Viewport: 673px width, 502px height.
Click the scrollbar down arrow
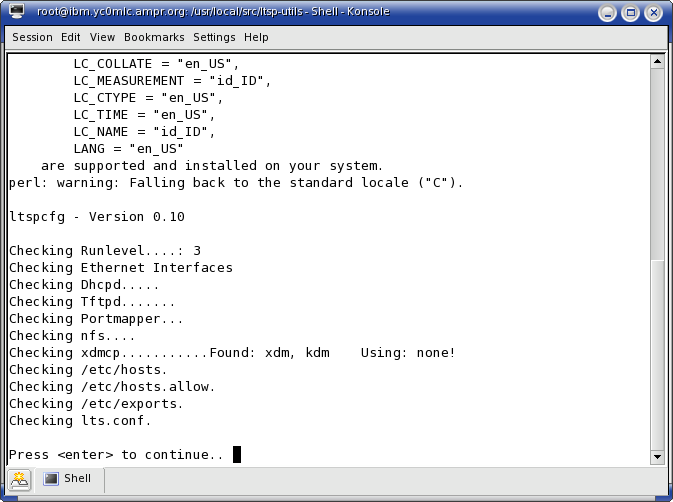point(657,457)
